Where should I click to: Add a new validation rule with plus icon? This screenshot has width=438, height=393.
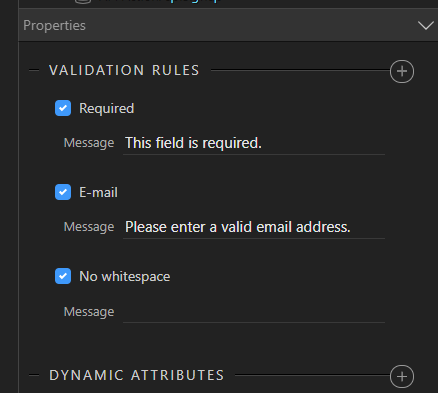coord(402,71)
